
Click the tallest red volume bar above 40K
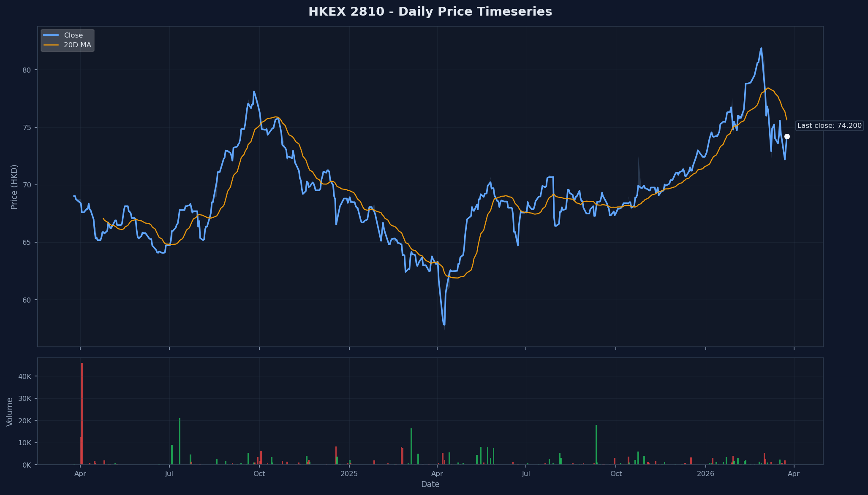[x=82, y=414]
